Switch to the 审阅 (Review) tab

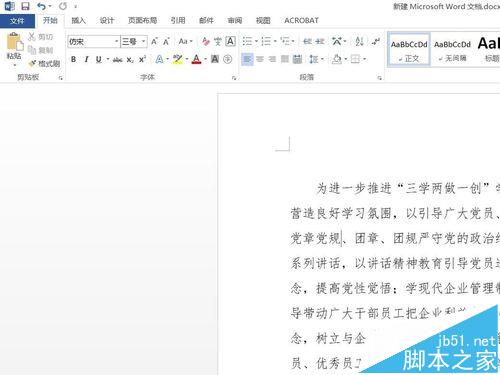click(235, 21)
